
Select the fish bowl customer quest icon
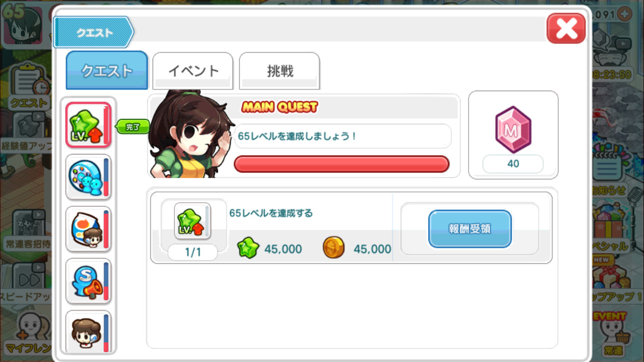88,229
